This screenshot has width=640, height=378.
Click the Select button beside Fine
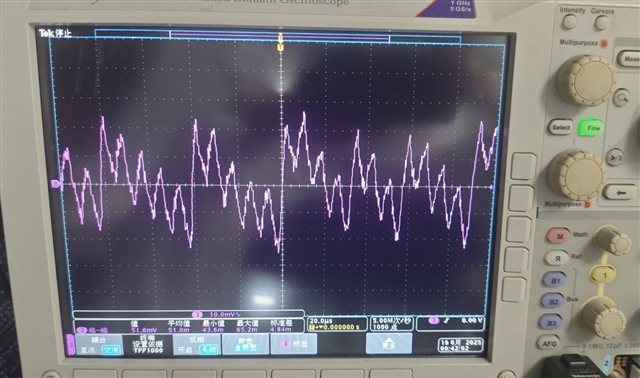[560, 128]
